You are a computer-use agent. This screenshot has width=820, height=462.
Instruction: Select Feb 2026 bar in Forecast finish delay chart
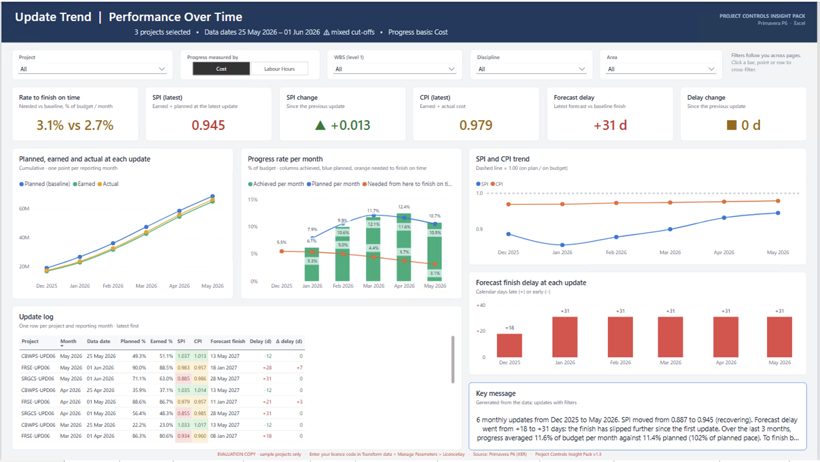[x=620, y=337]
